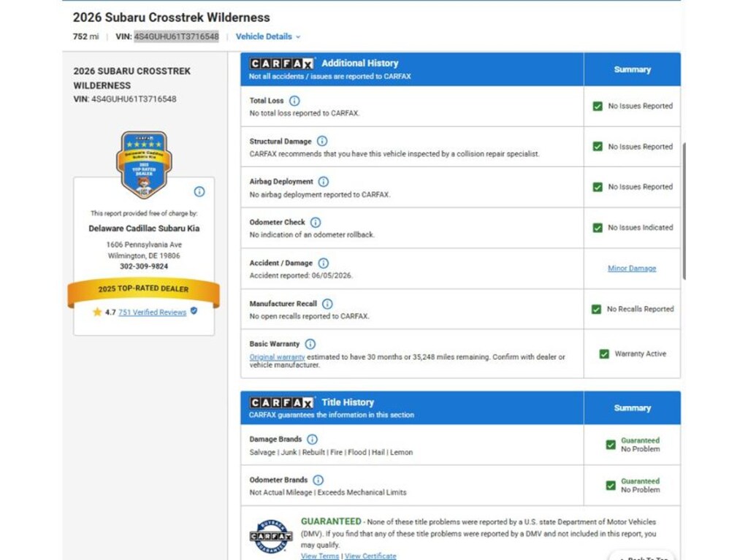Screen dimensions: 748x560
Task: Follow the Original warranty link
Action: [277, 357]
